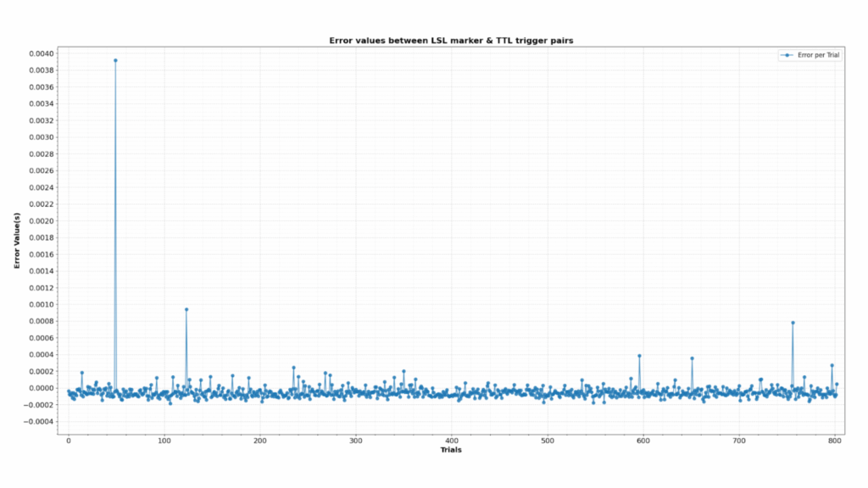Click the legend line marker icon
The width and height of the screenshot is (868, 488).
[787, 55]
